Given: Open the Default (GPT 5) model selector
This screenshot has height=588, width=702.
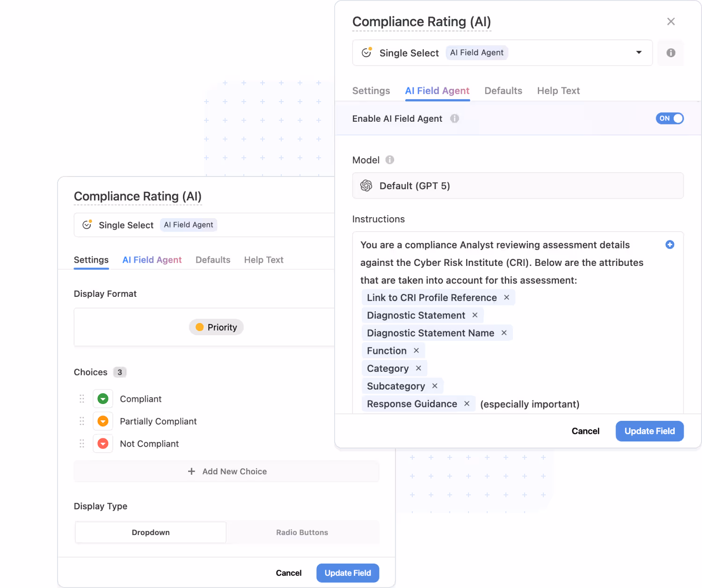Looking at the screenshot, I should 518,186.
